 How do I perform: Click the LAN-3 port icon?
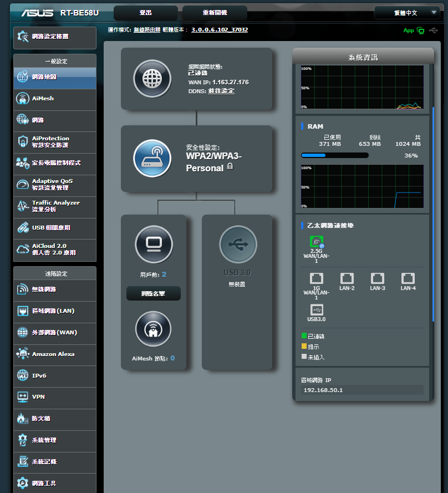pos(377,278)
